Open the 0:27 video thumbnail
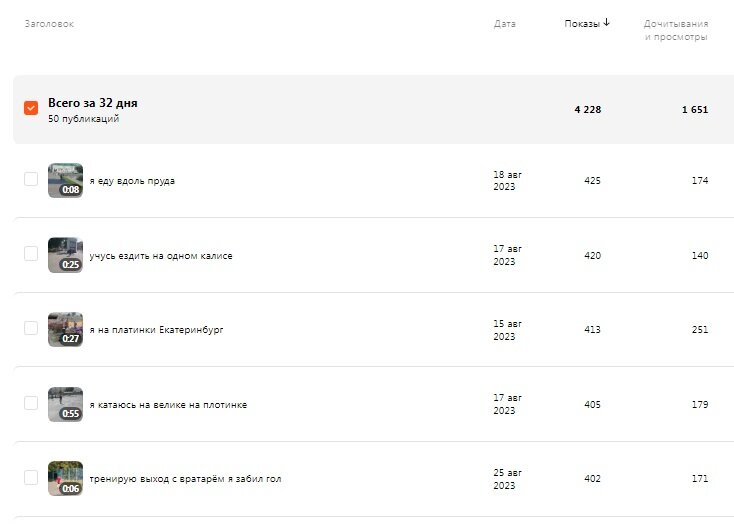 (66, 329)
